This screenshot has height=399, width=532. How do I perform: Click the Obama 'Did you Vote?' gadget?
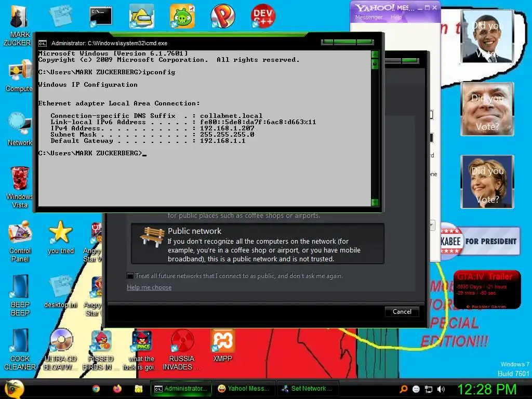click(x=487, y=36)
